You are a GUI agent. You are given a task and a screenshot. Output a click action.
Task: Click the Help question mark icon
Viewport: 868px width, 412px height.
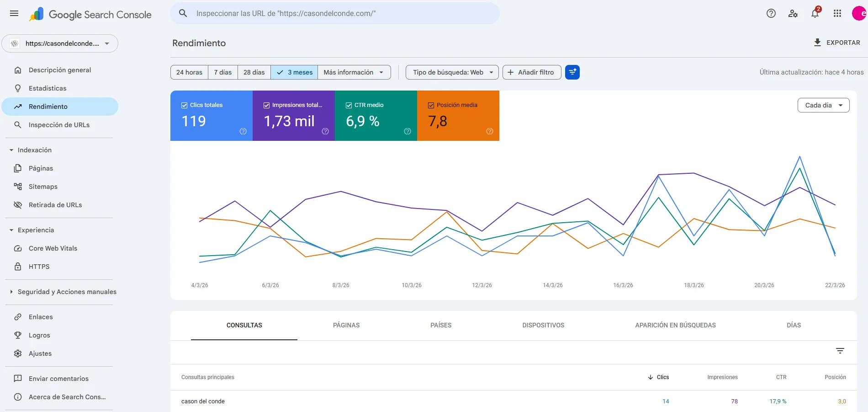point(771,13)
